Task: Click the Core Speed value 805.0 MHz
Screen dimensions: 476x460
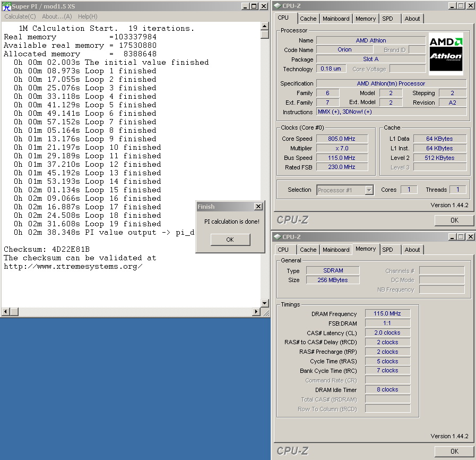Action: click(342, 139)
